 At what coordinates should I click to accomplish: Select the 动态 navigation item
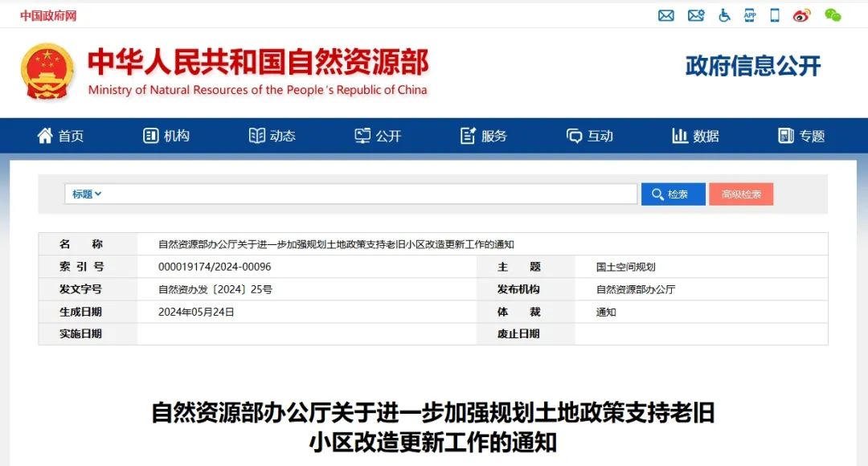pos(272,136)
